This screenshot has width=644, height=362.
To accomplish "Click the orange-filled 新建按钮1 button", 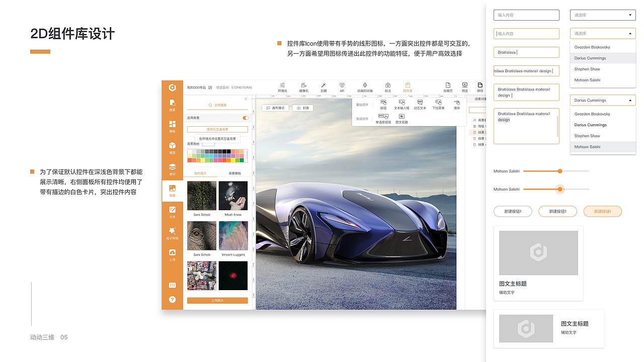I will click(603, 211).
